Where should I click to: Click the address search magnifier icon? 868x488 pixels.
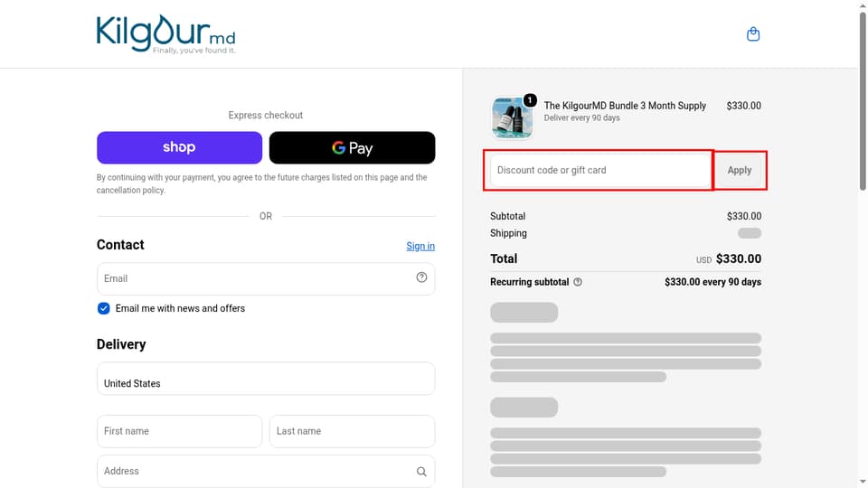click(x=421, y=472)
